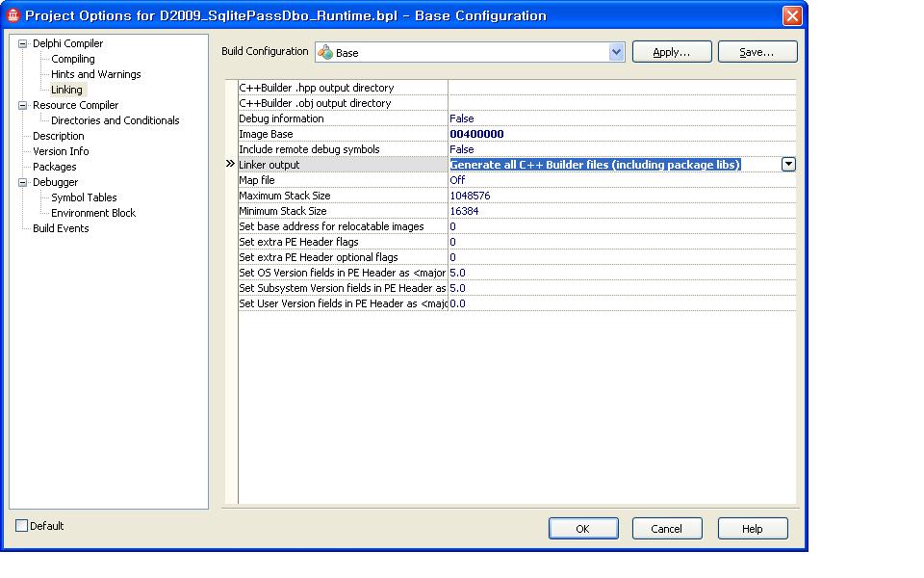This screenshot has width=924, height=578.
Task: Open Directories and Conditionals page
Action: click(115, 120)
